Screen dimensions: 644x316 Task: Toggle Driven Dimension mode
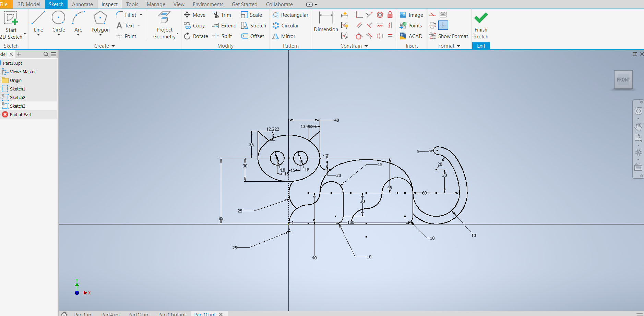coord(443,15)
